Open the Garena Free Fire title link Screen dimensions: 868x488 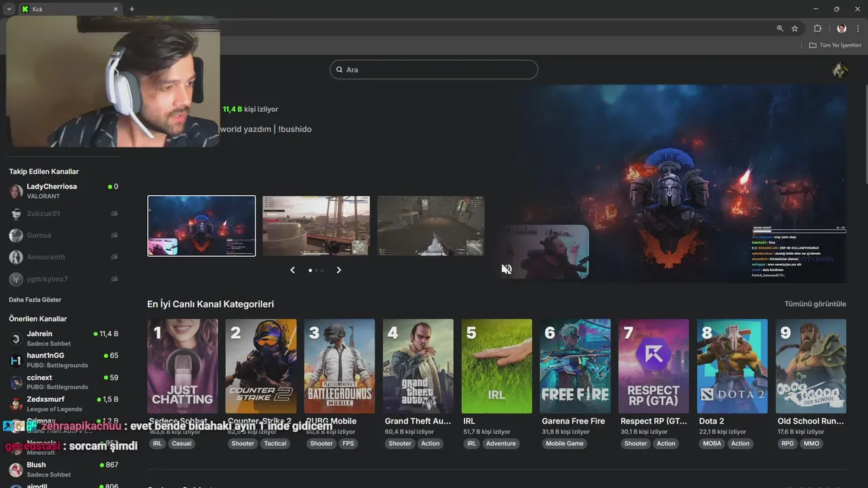[x=573, y=421]
